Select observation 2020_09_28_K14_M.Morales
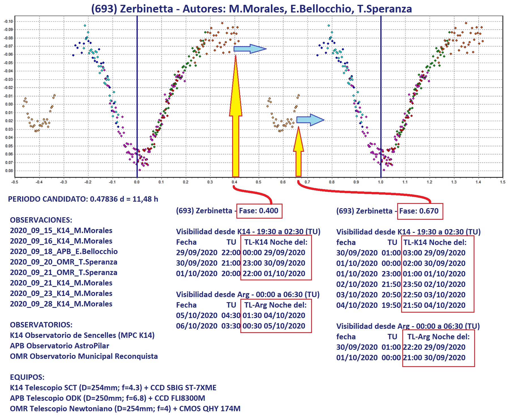The height and width of the screenshot is (420, 511). coord(61,304)
